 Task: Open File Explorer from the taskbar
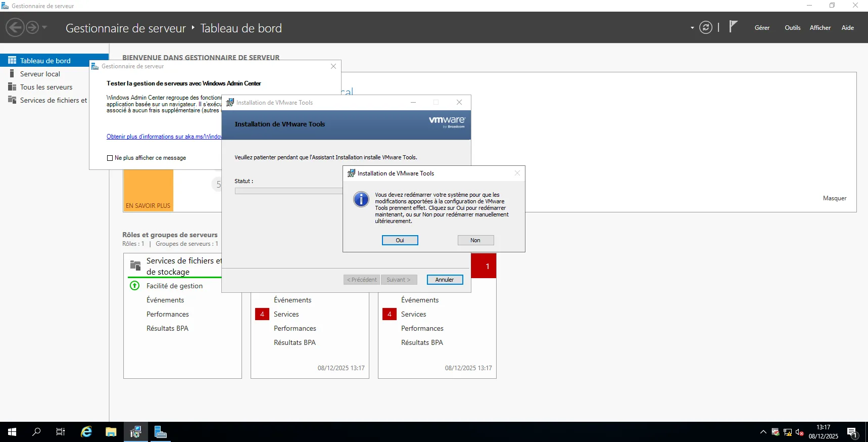click(x=111, y=432)
